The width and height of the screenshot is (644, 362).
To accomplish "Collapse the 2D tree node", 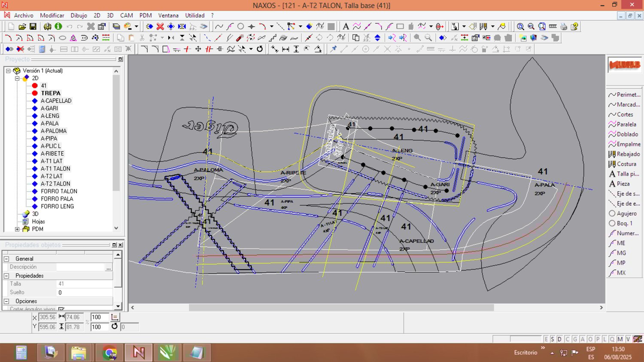I will point(17,78).
